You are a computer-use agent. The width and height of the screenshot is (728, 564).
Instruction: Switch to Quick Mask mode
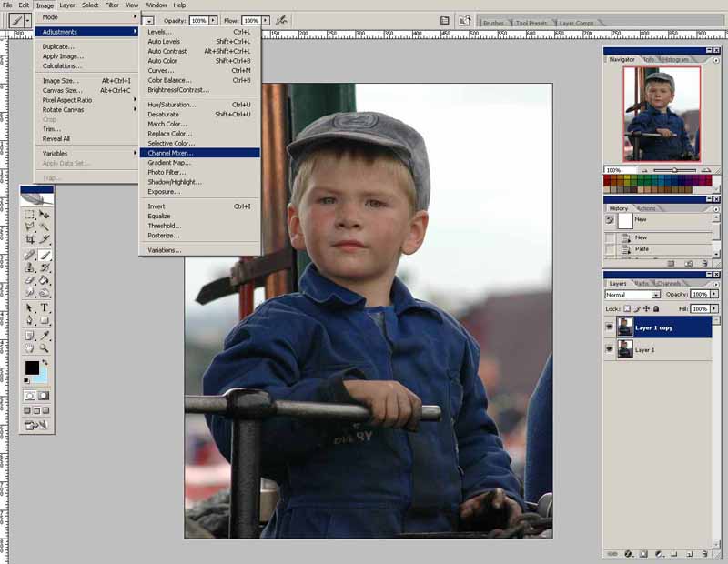click(x=44, y=396)
